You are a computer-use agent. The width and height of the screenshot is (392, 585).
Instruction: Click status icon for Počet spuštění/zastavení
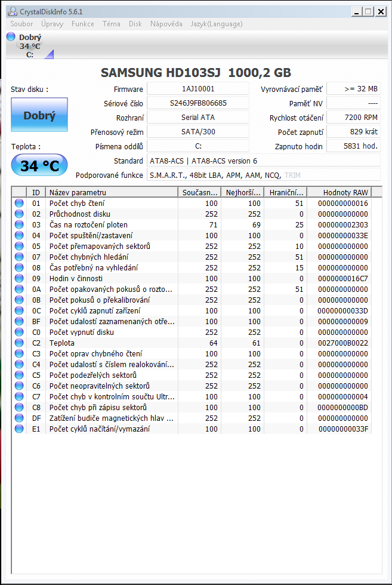pos(19,235)
